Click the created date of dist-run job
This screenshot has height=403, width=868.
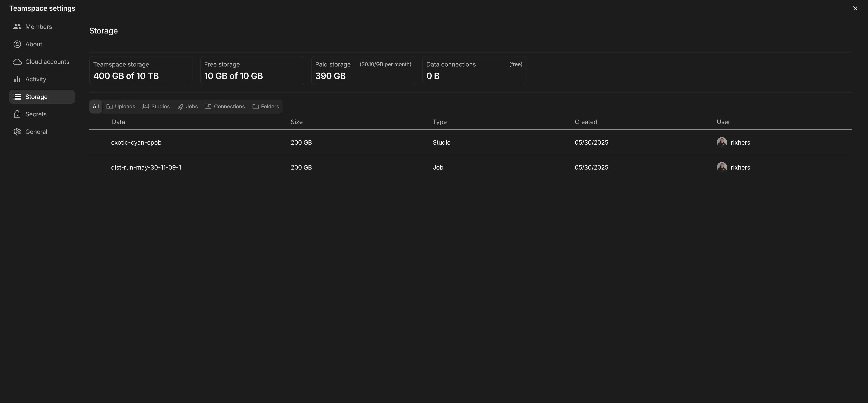click(x=591, y=168)
